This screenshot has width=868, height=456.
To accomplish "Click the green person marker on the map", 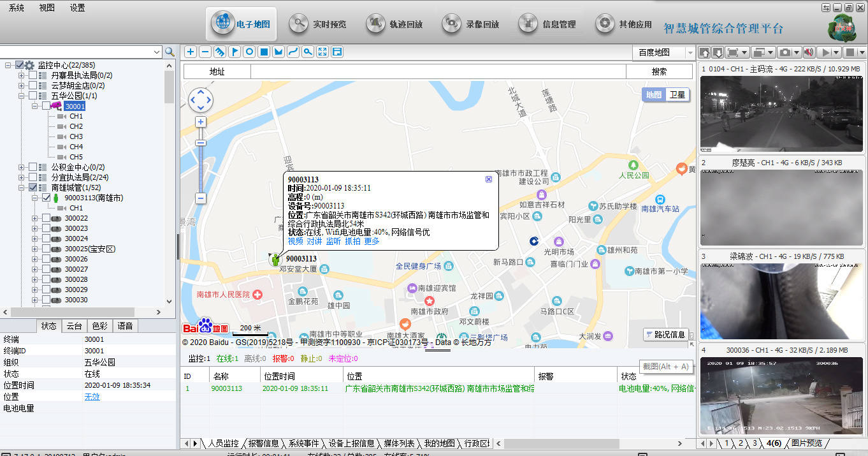I will click(x=275, y=259).
